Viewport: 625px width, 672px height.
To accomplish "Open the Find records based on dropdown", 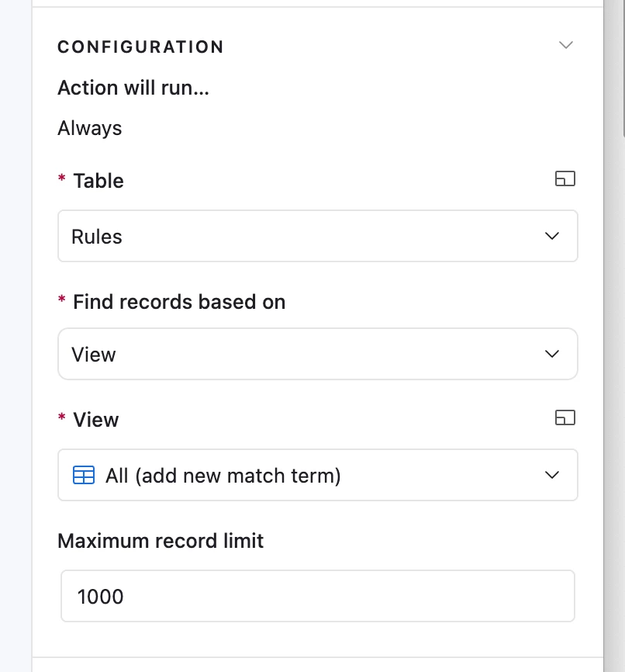I will coord(318,354).
